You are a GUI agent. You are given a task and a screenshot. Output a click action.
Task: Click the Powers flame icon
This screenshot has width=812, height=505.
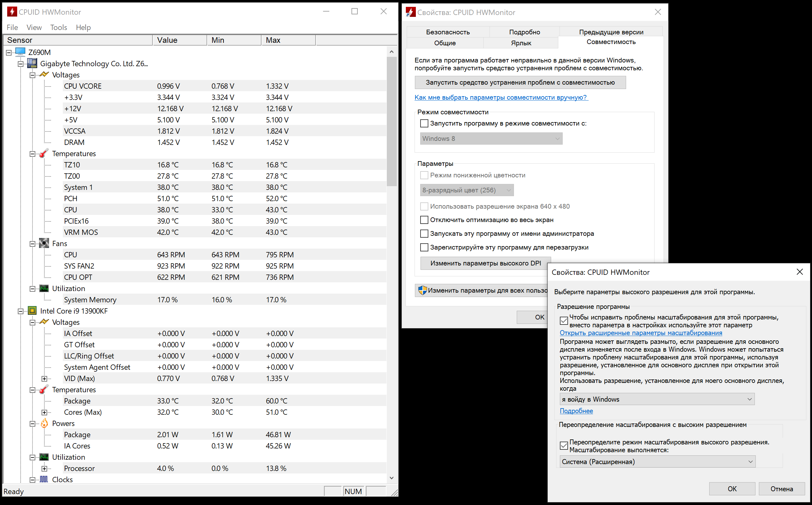point(44,423)
